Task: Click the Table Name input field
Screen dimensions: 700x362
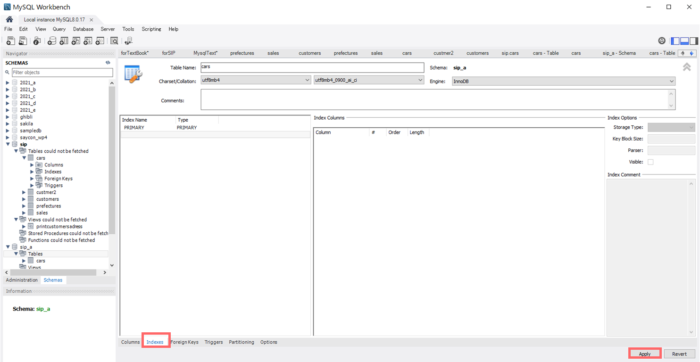Action: (x=312, y=67)
